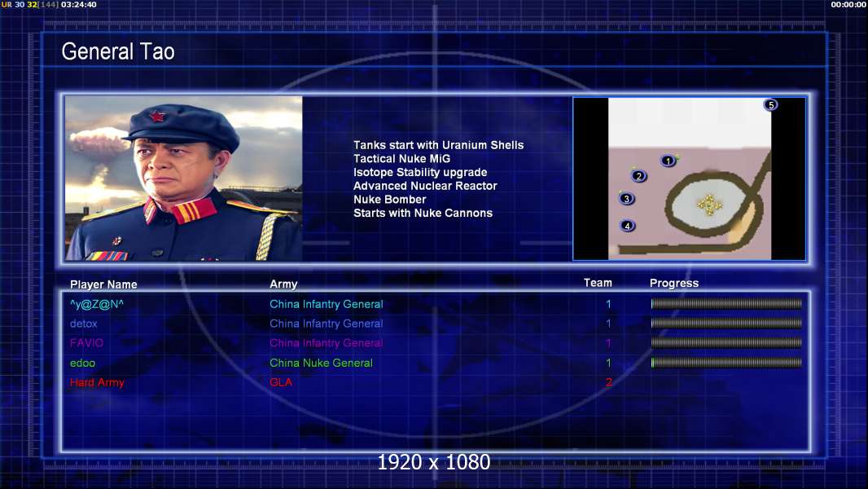Click China Infantry General for detox

(x=326, y=324)
